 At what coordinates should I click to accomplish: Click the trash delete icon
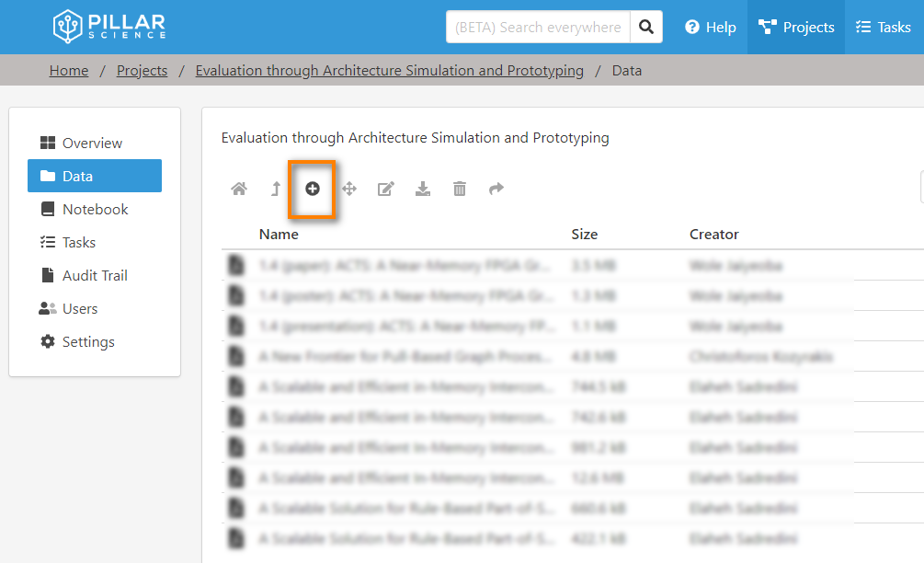point(460,189)
